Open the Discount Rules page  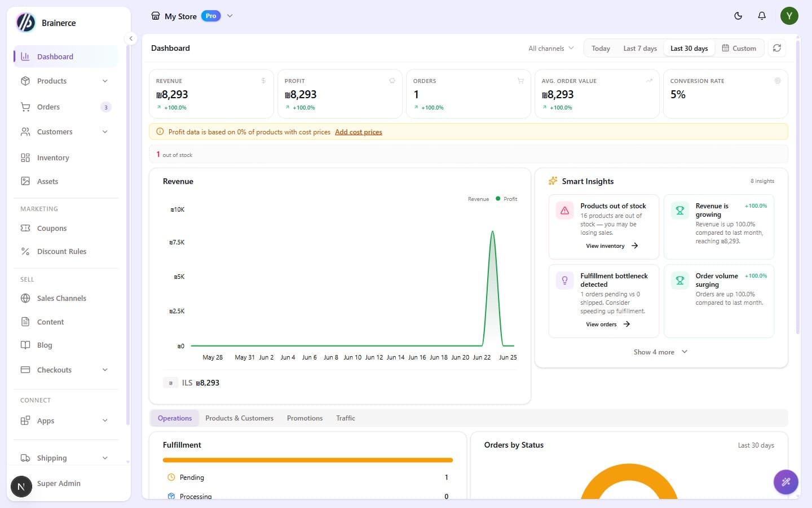(x=65, y=251)
